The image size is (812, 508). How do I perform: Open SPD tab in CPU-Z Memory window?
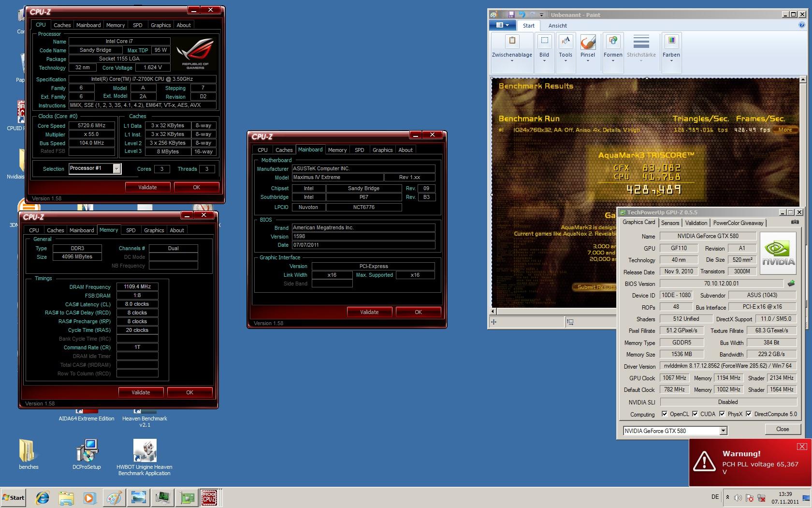[130, 230]
